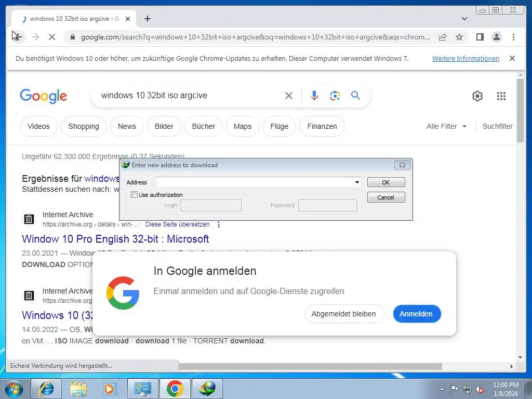Open Windows Explorer folder in taskbar
532x399 pixels.
tap(78, 389)
